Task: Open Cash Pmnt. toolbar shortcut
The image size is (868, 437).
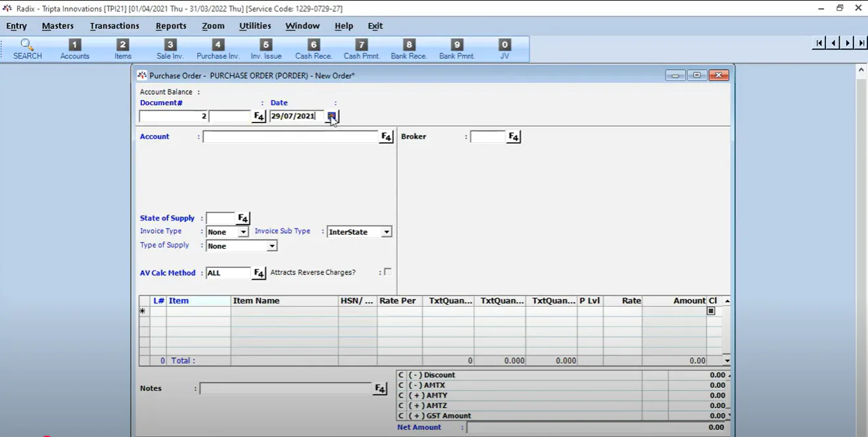Action: 362,49
